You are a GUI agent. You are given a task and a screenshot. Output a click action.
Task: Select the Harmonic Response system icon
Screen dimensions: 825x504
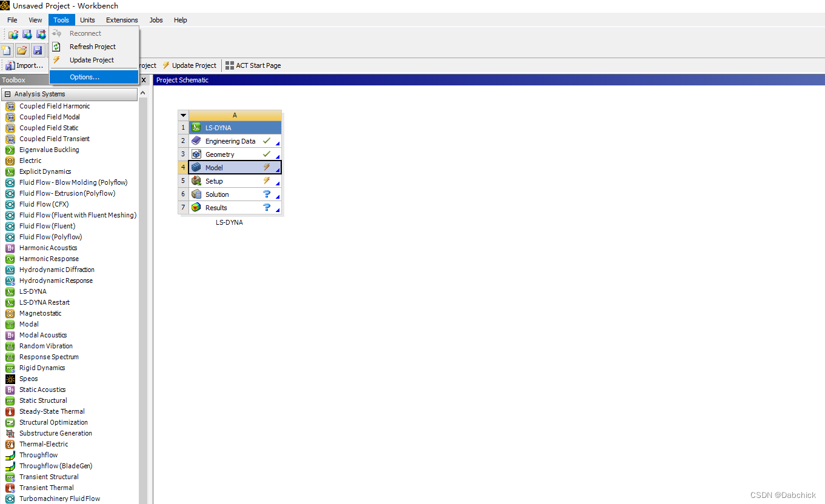coord(9,259)
